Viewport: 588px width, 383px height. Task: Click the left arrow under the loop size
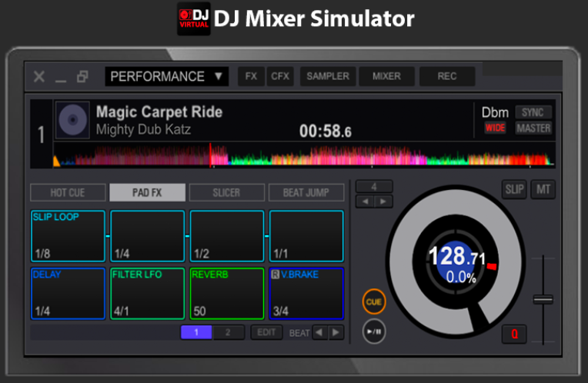tap(364, 201)
